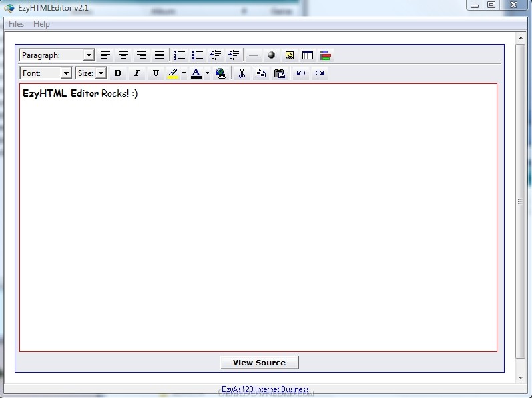Insert an image into the document
The width and height of the screenshot is (532, 398).
point(290,55)
